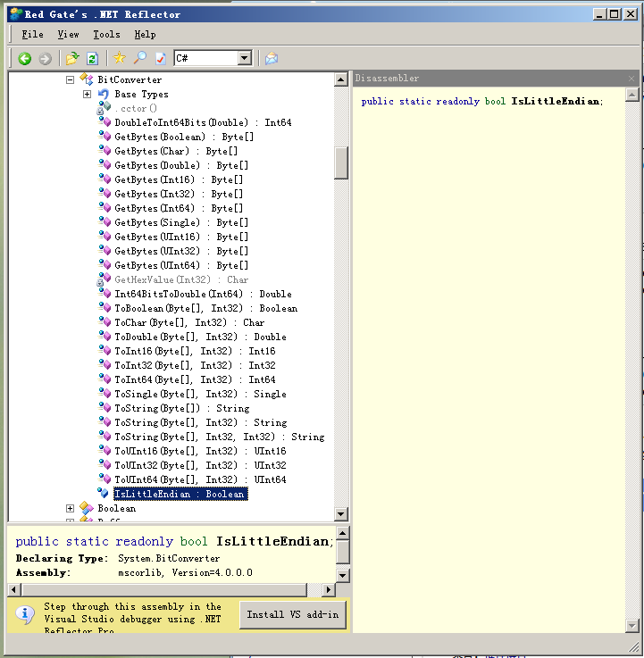The width and height of the screenshot is (644, 658).
Task: Click the IsLittleEndian field icon
Action: click(104, 494)
